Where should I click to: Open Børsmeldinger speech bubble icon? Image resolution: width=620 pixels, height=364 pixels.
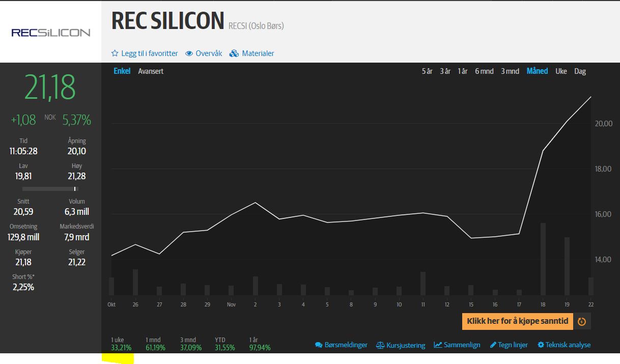coord(319,345)
